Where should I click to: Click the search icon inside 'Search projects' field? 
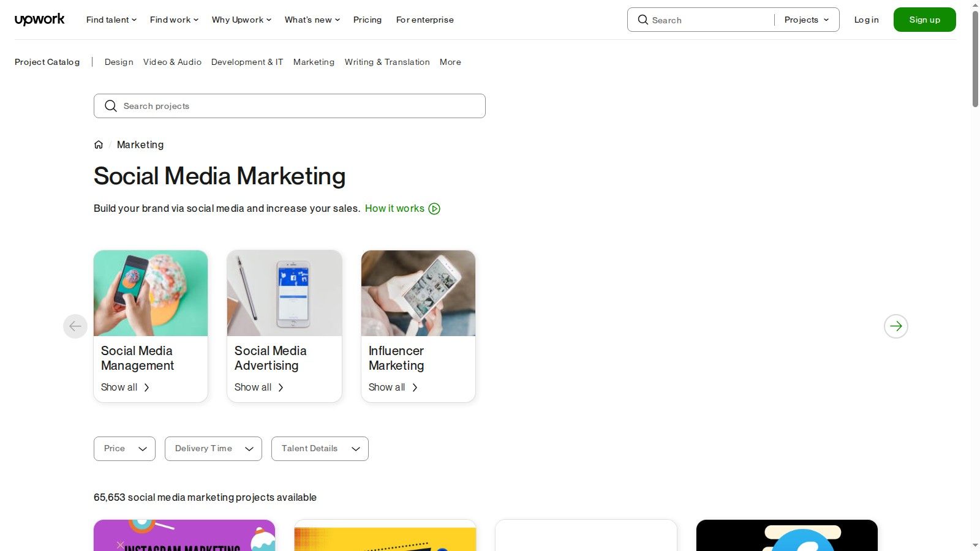pos(111,106)
